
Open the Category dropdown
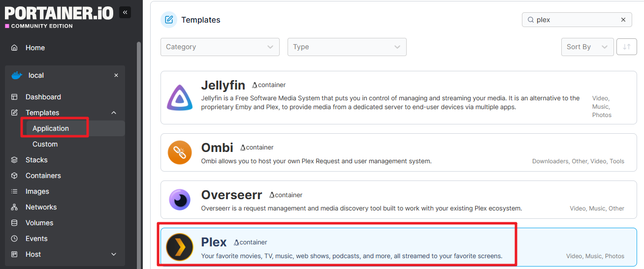[x=220, y=47]
